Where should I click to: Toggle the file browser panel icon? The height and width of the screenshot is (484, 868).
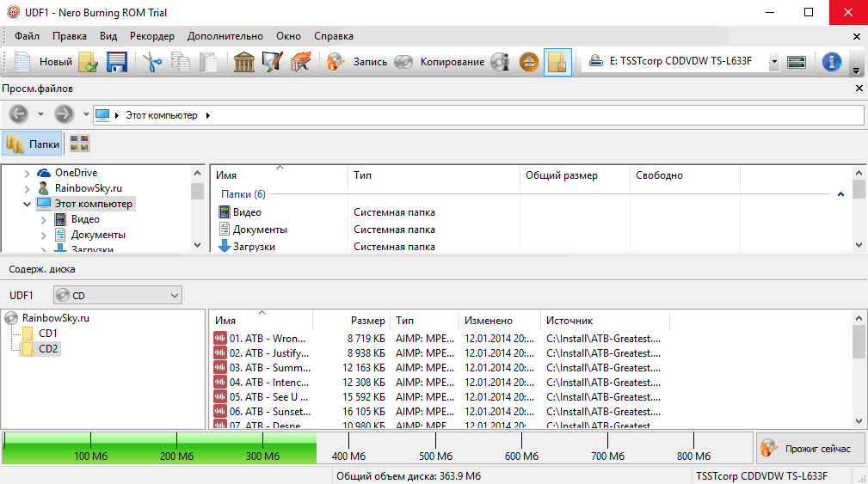click(x=557, y=61)
